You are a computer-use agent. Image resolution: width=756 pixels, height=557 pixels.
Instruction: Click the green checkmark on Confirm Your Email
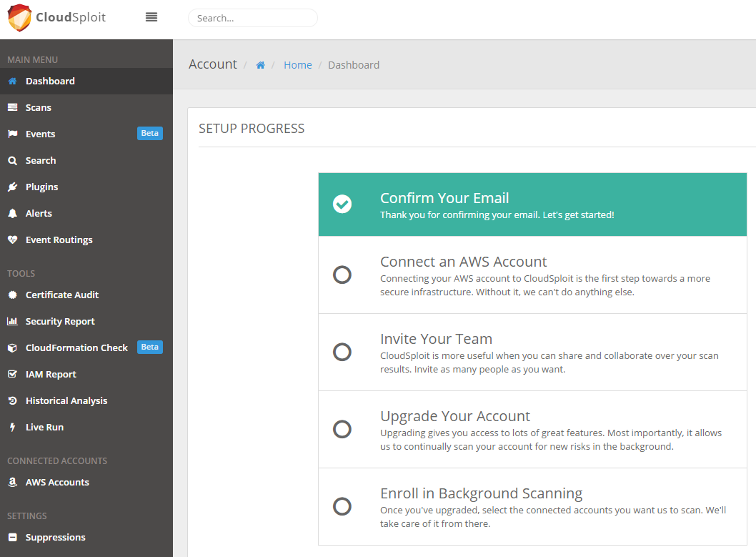[x=342, y=204]
